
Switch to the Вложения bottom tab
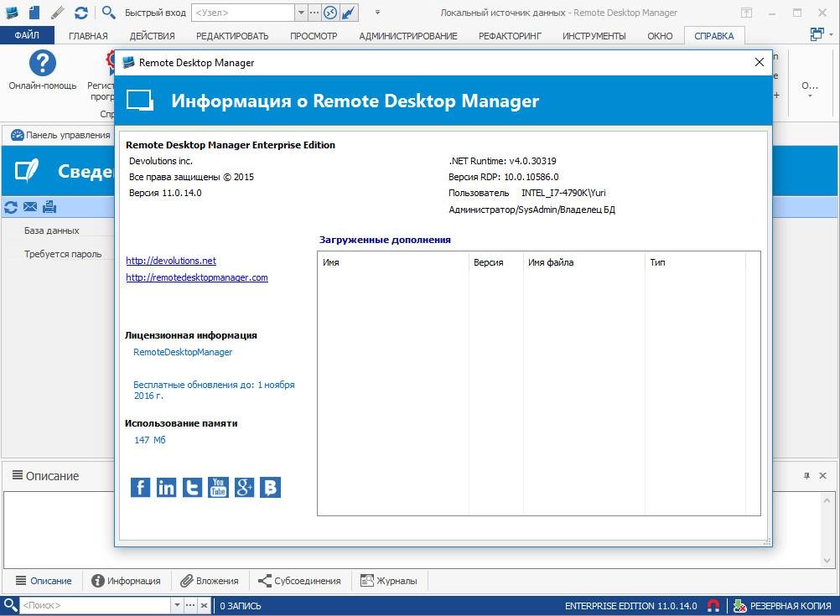coord(210,581)
